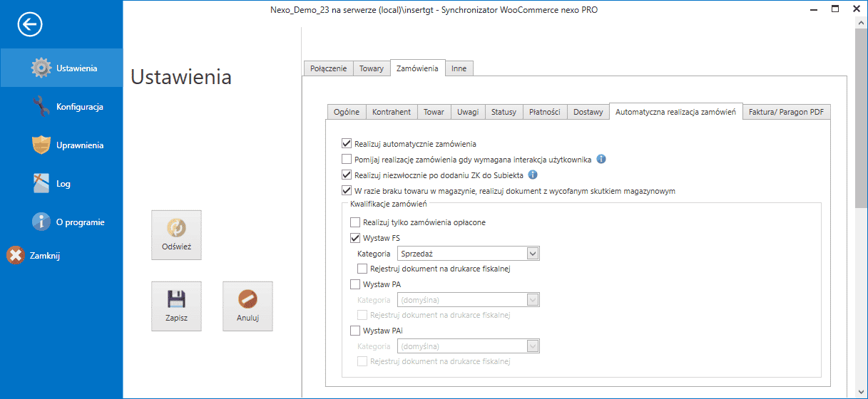Open the Płatności sub-tab
Viewport: 868px width, 399px height.
[545, 112]
